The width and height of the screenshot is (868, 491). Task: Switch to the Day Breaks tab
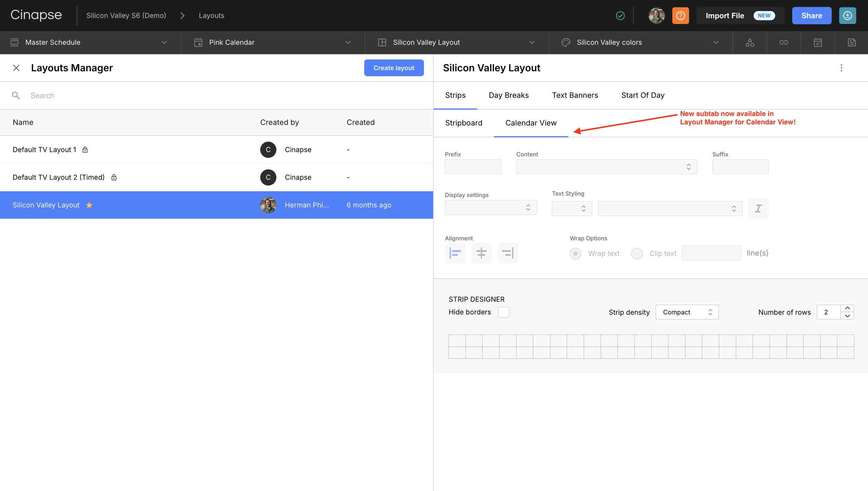[508, 95]
